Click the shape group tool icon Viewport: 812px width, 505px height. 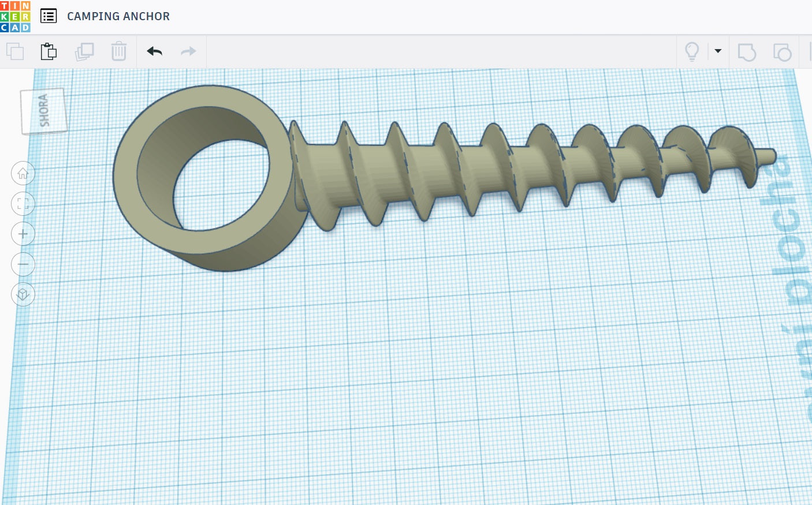[x=783, y=52]
